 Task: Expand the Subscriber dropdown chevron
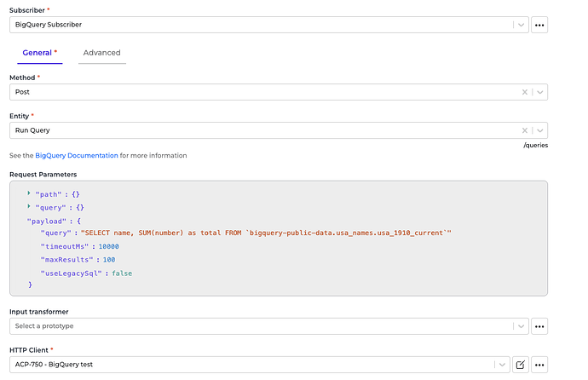520,25
